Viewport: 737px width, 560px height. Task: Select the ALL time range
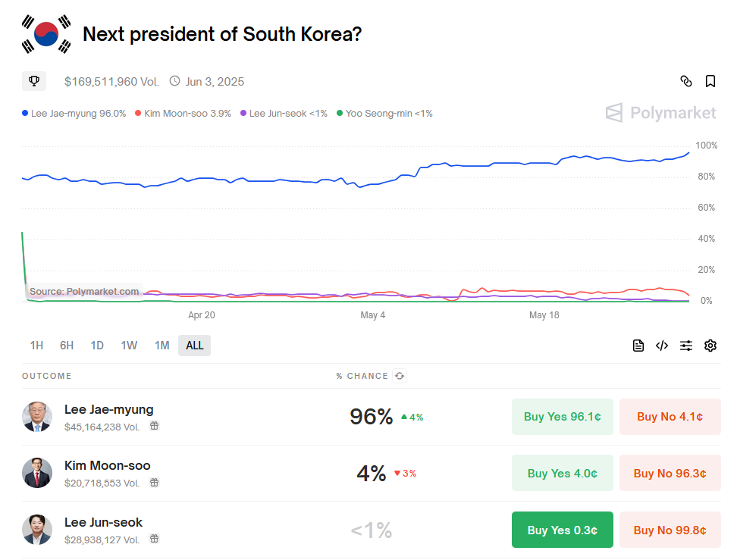tap(195, 346)
